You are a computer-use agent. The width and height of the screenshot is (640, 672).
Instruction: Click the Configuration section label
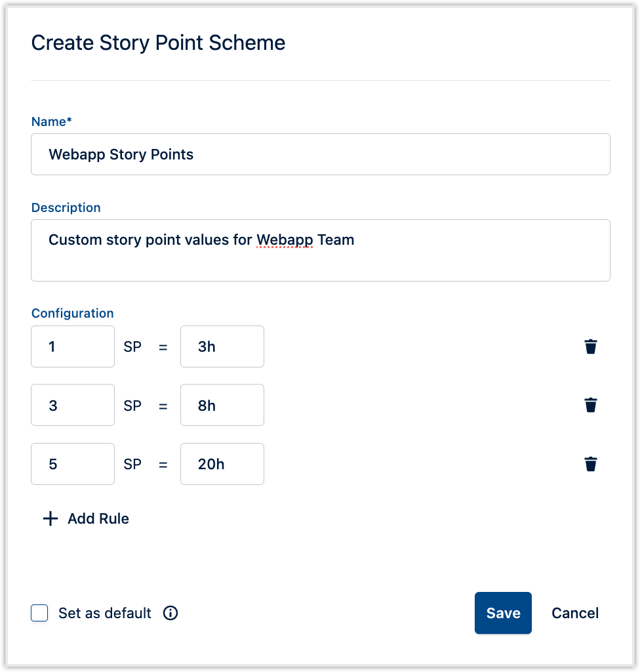(x=73, y=313)
